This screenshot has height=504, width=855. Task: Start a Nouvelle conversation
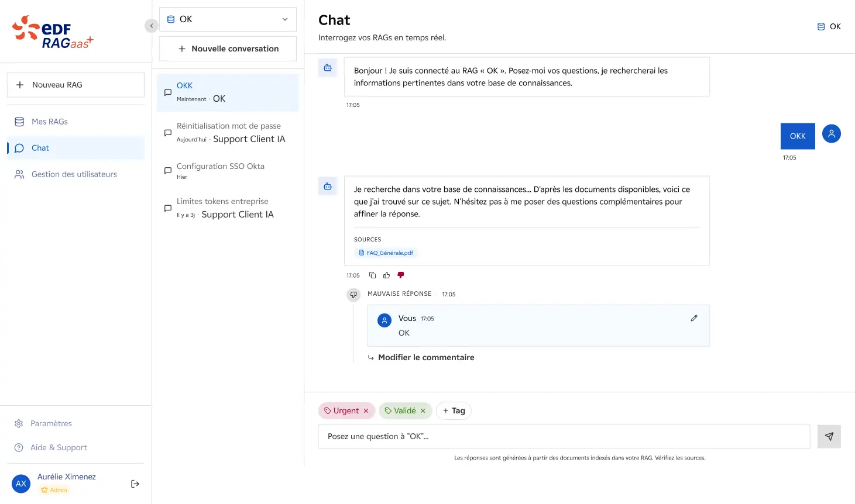(x=228, y=49)
